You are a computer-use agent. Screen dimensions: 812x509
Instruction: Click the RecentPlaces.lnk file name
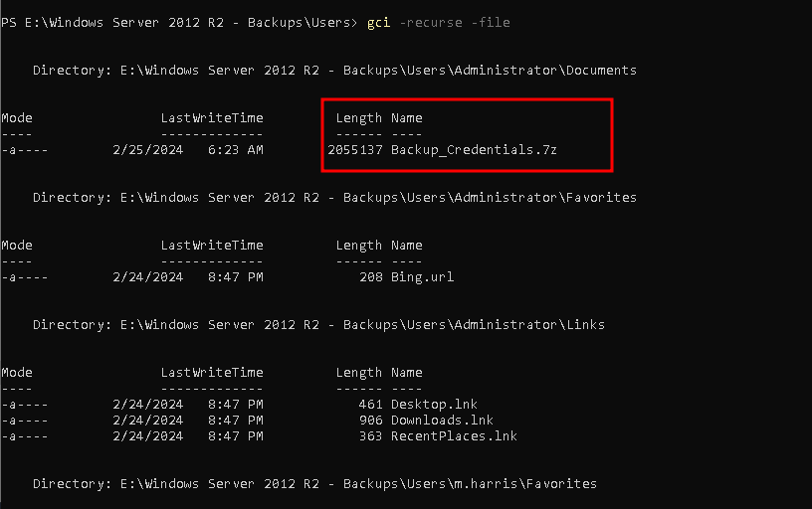pos(454,436)
